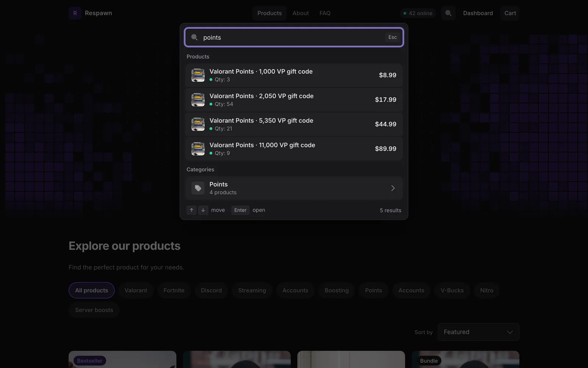The width and height of the screenshot is (588, 368).
Task: Click into the search field containing points
Action: (294, 37)
